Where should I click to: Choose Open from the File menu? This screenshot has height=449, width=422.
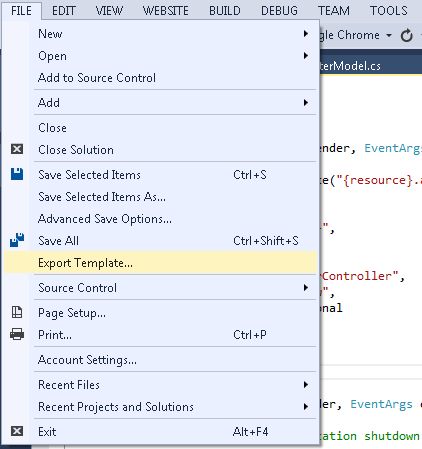tap(160, 56)
